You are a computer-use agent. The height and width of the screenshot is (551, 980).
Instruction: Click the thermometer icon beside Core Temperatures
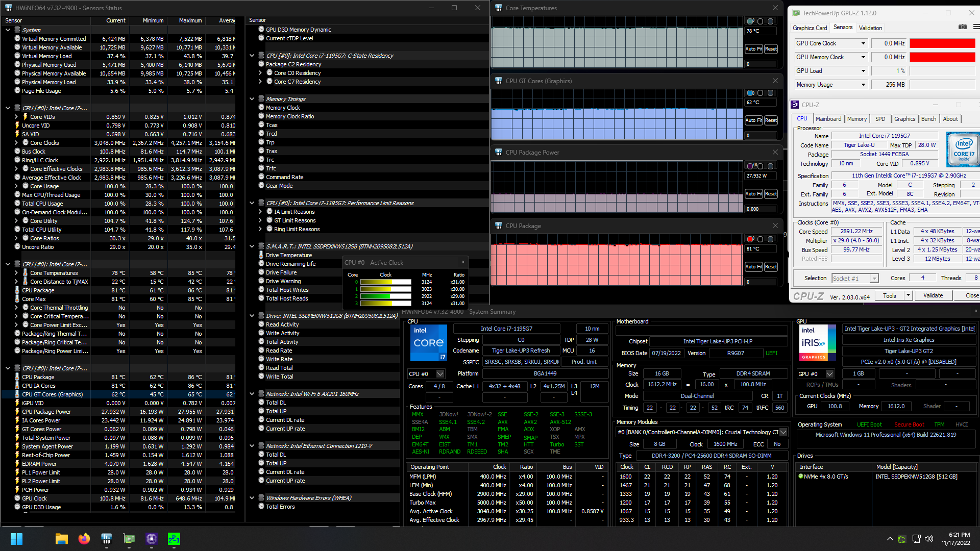26,273
